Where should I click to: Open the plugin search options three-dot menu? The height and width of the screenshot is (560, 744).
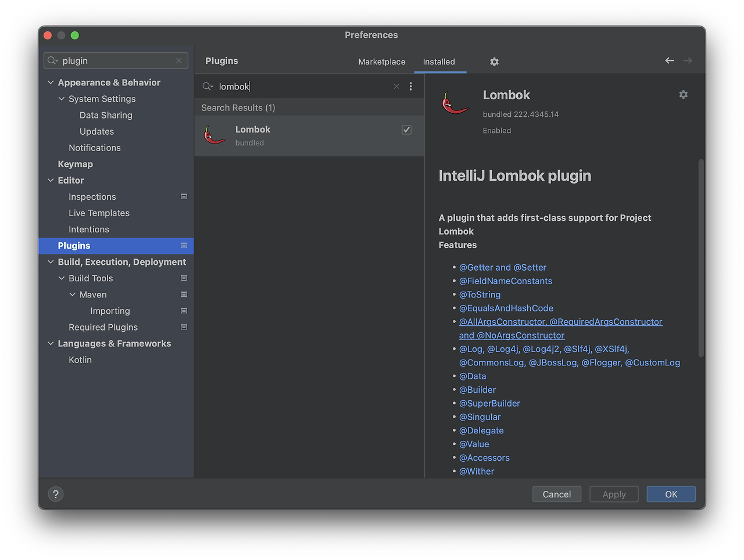[410, 87]
